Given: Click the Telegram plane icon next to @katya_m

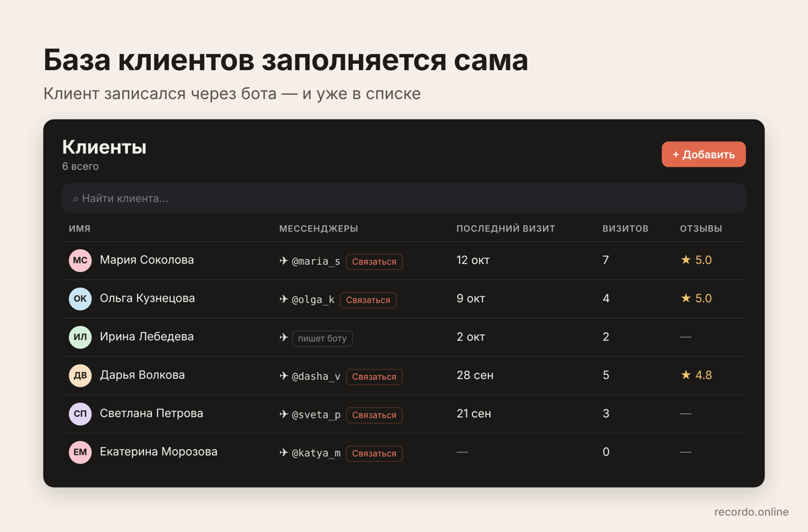Looking at the screenshot, I should pos(284,453).
